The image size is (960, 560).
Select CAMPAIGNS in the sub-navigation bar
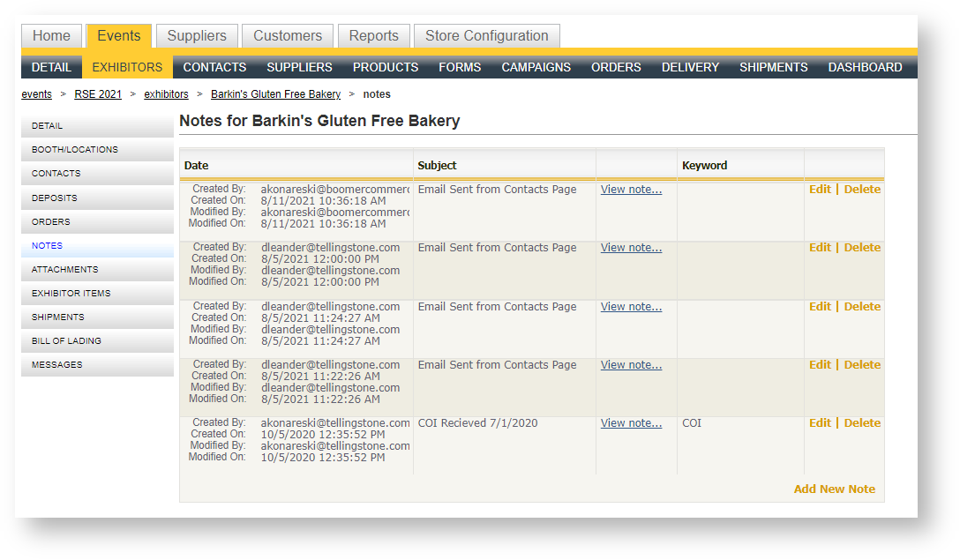click(x=536, y=67)
